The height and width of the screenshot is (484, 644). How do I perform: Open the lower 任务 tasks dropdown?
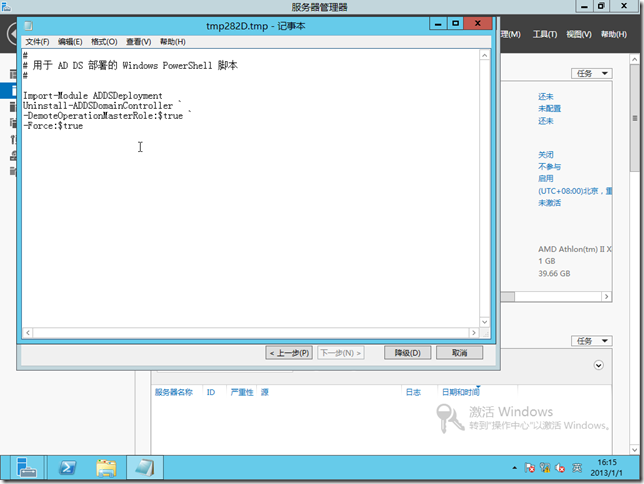point(591,341)
